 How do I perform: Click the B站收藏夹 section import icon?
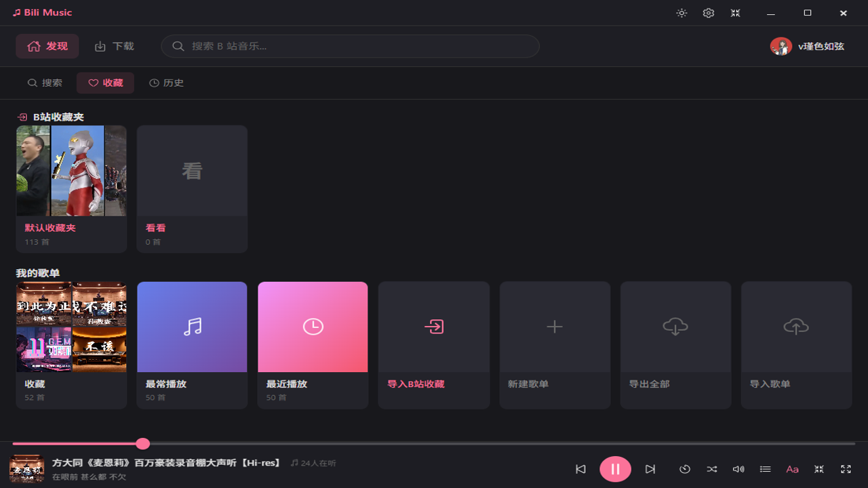22,117
